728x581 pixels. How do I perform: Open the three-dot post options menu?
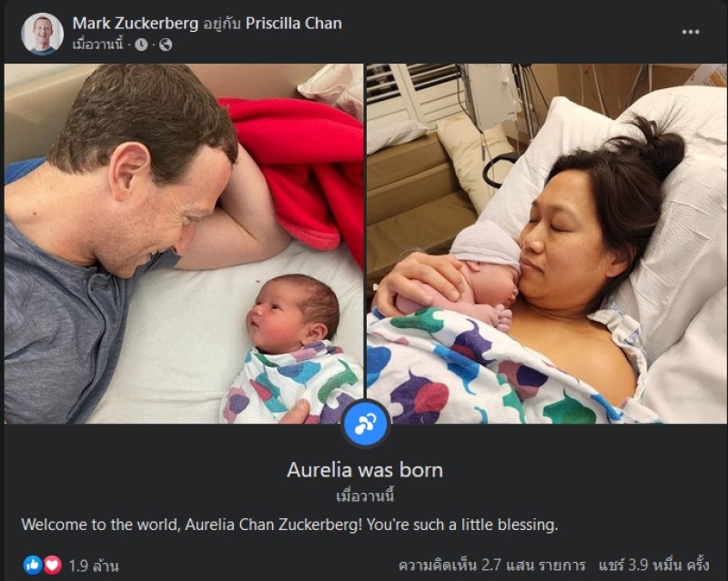(691, 32)
